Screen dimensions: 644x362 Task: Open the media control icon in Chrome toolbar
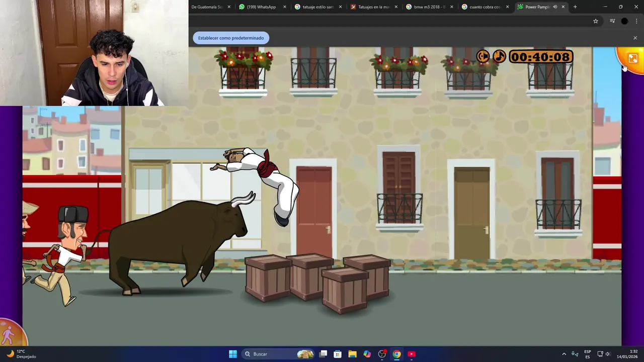click(x=612, y=21)
